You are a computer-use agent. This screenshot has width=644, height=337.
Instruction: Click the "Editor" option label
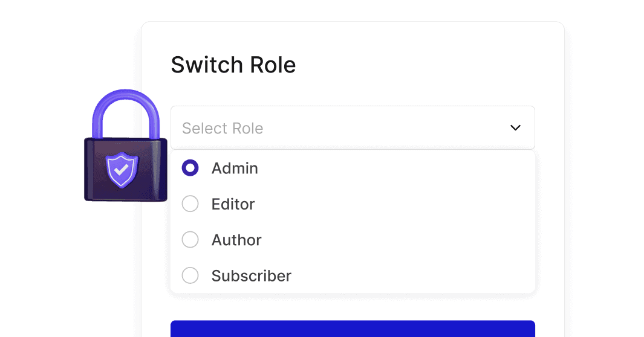pyautogui.click(x=233, y=204)
